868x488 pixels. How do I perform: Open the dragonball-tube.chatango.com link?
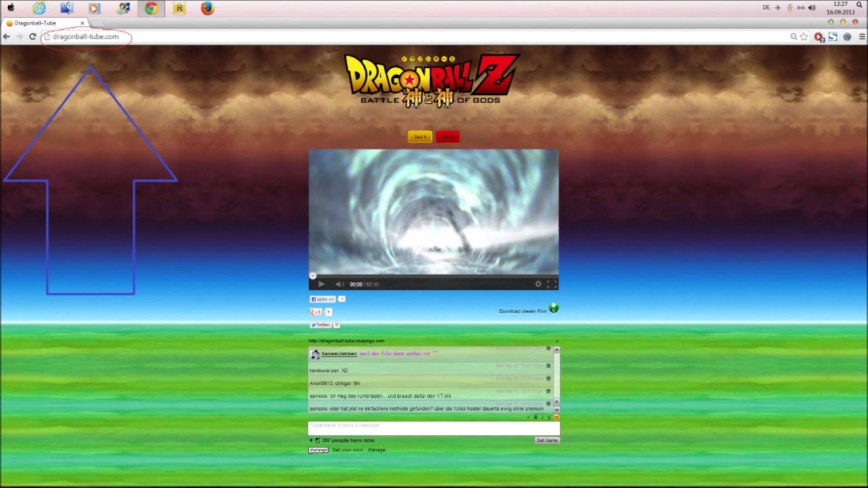click(x=347, y=341)
